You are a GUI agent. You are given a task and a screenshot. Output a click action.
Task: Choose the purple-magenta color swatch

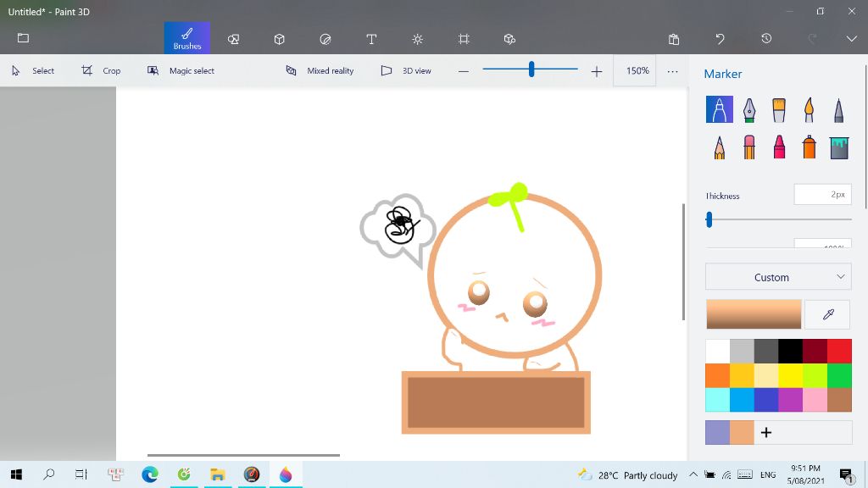point(791,400)
